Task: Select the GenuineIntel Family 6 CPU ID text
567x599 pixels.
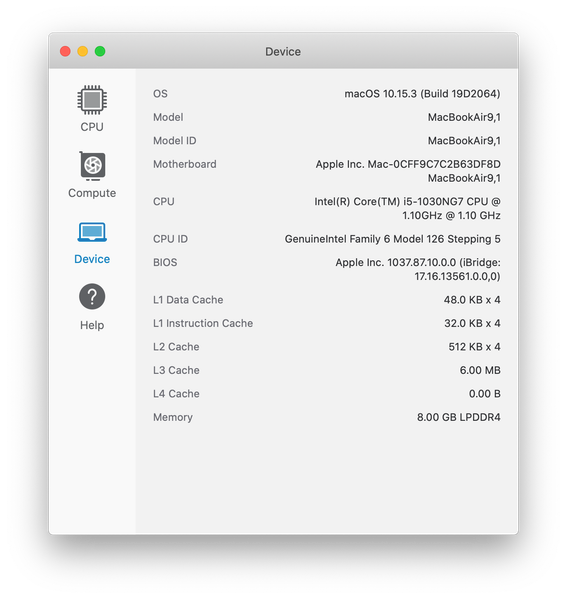Action: pos(392,239)
